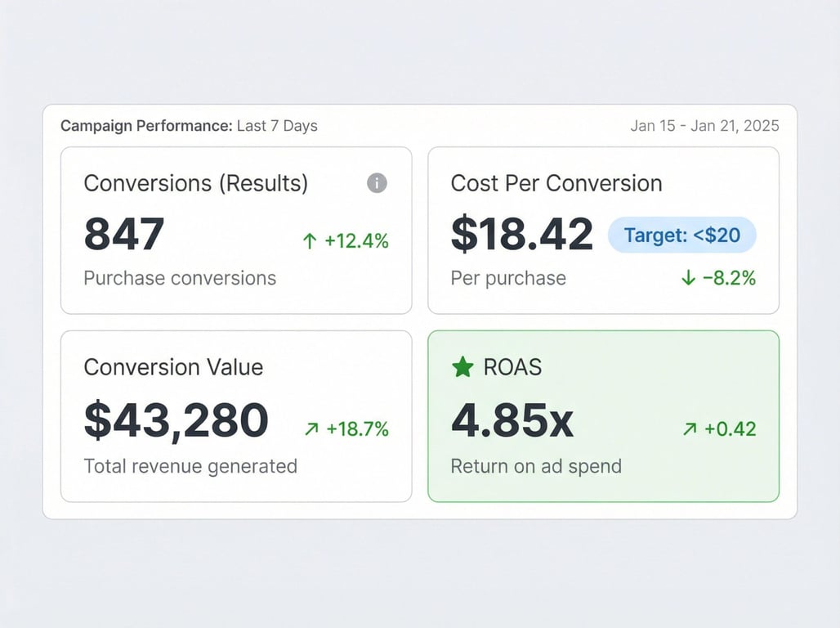
Task: Click the $18.42 cost value
Action: [x=522, y=235]
